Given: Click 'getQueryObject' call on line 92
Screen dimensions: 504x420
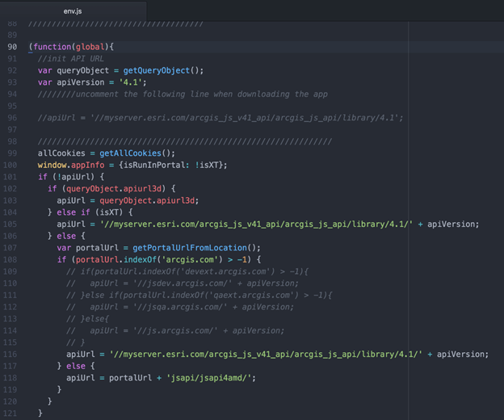Looking at the screenshot, I should 157,71.
